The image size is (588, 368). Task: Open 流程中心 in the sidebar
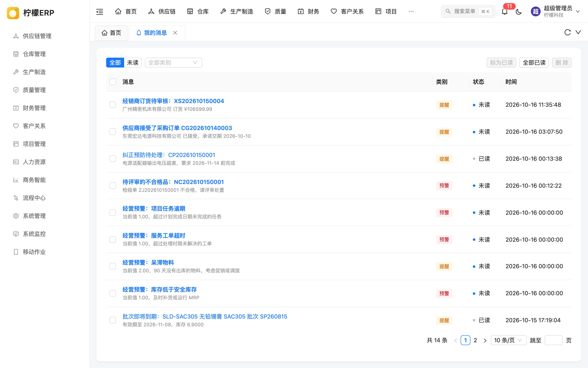click(x=45, y=198)
